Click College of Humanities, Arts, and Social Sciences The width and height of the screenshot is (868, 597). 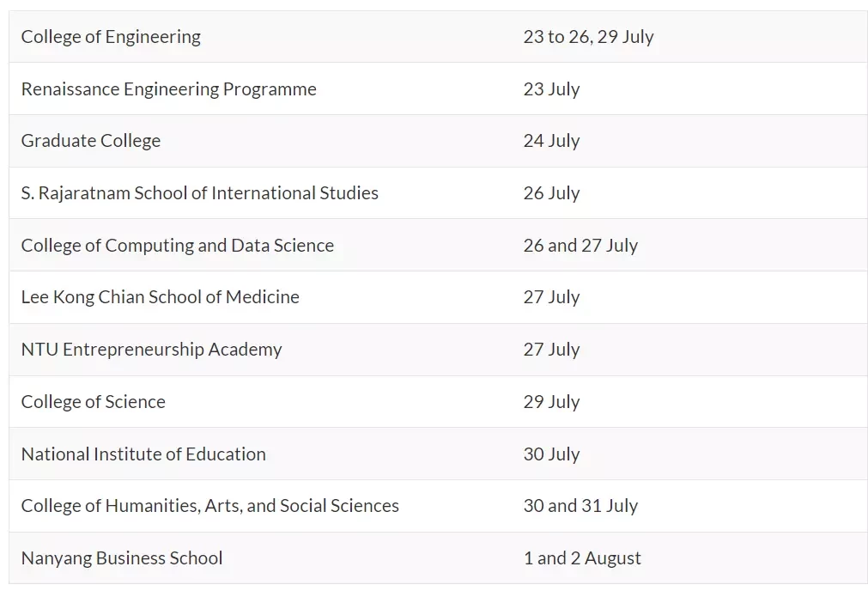[x=209, y=506]
